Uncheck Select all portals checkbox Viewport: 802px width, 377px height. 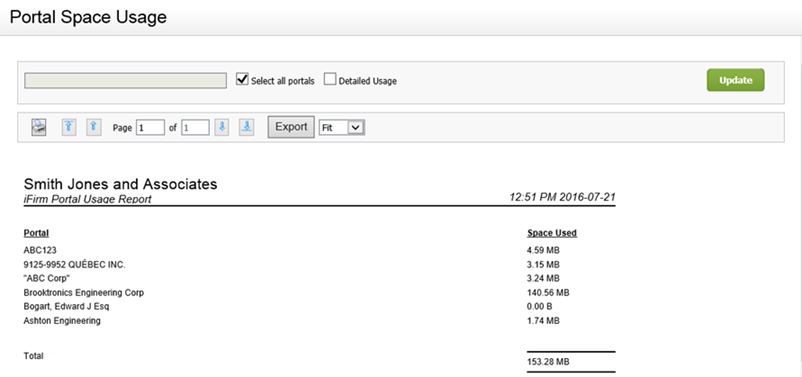click(x=242, y=79)
